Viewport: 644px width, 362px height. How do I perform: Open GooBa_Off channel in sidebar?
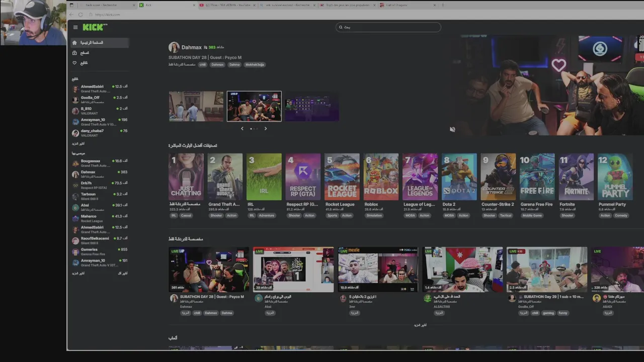[99, 100]
